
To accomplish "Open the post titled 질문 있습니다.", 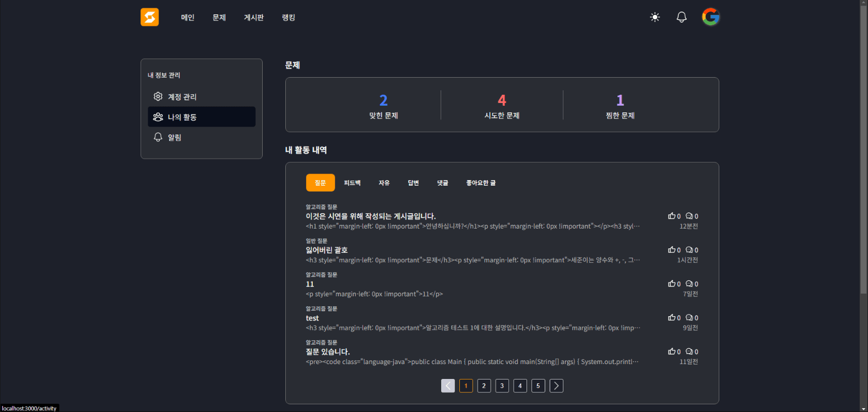I will [x=328, y=352].
